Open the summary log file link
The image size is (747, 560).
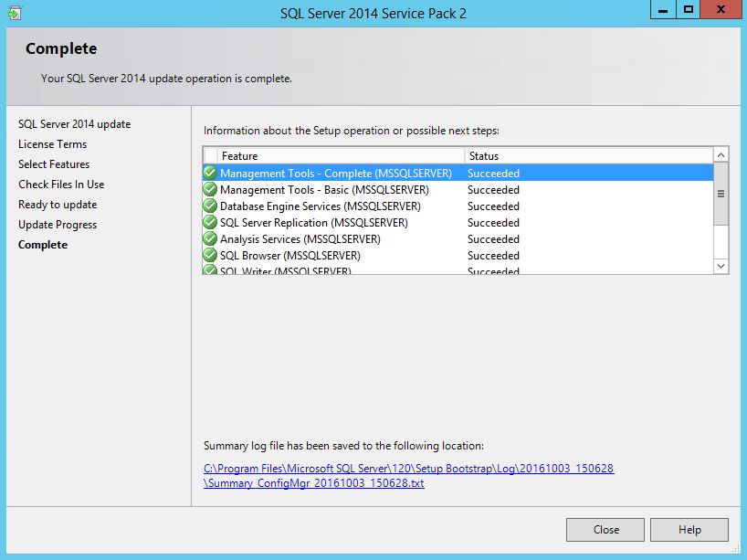(408, 476)
